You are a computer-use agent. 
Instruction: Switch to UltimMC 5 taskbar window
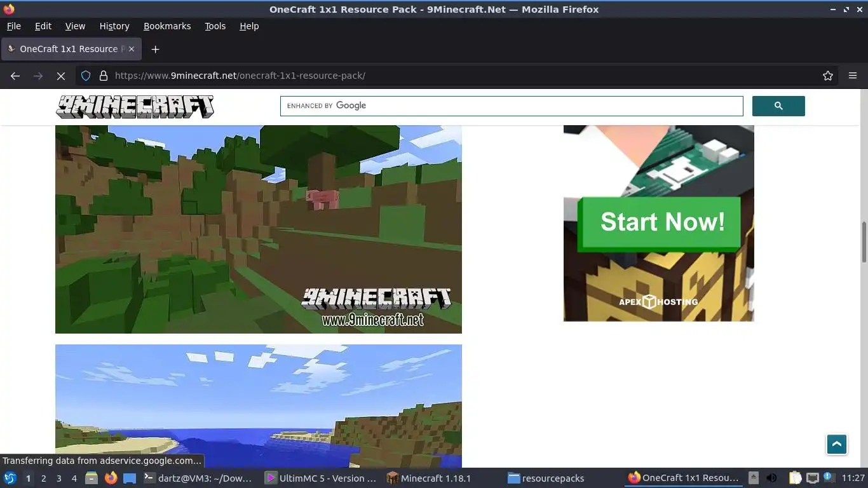[322, 478]
